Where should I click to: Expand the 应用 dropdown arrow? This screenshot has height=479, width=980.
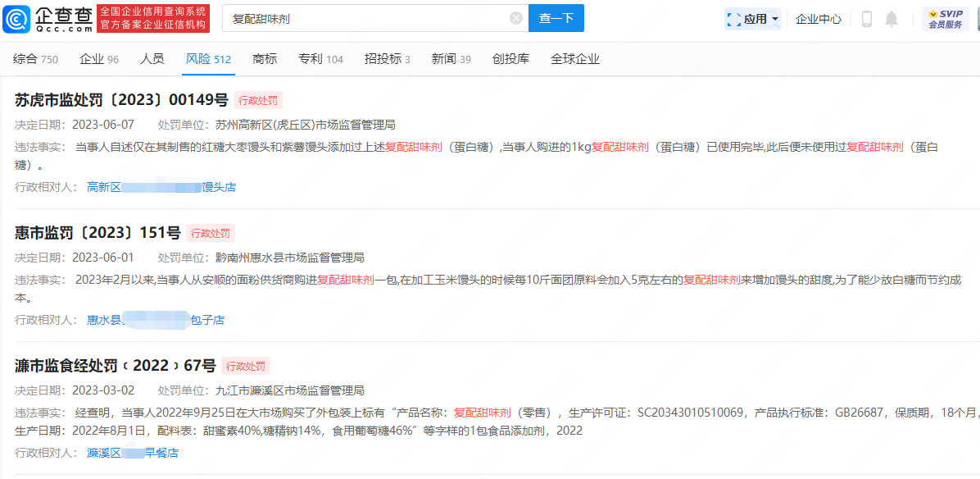[x=775, y=19]
